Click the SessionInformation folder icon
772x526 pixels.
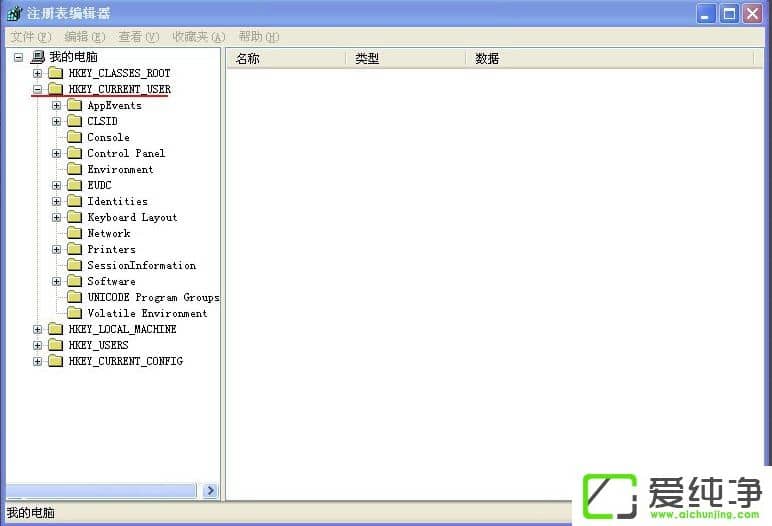tap(74, 265)
